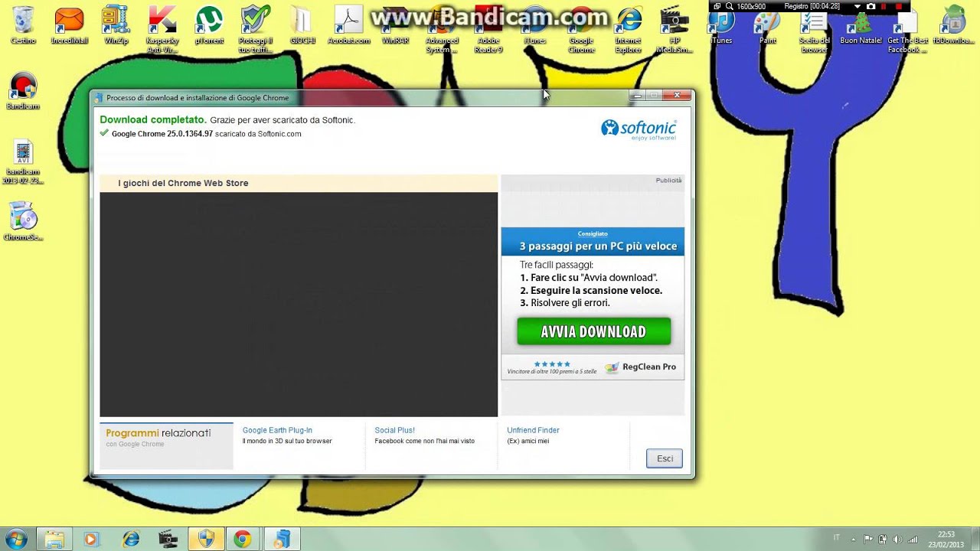Image resolution: width=980 pixels, height=551 pixels.
Task: Select the µTorrent desktop shortcut
Action: [209, 25]
